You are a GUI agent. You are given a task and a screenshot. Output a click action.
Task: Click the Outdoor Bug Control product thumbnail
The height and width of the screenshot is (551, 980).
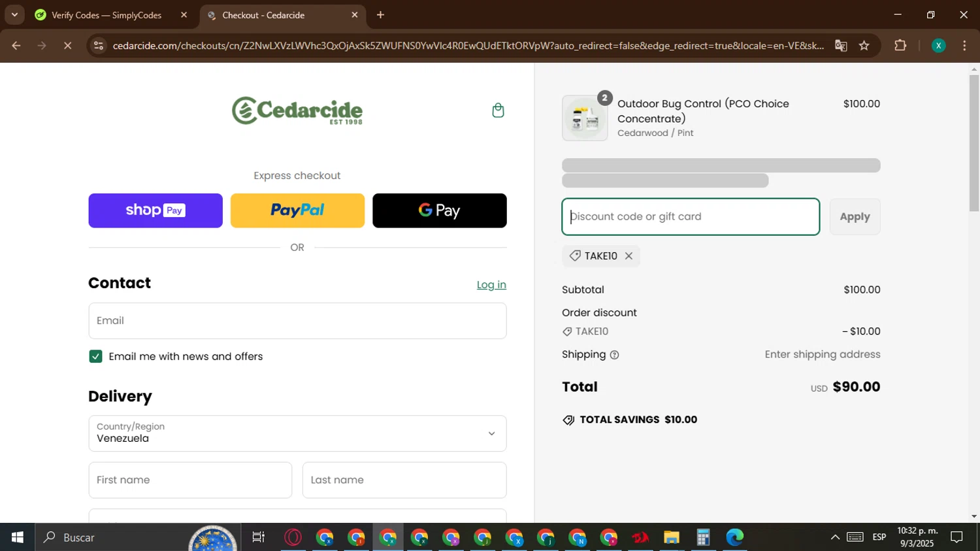click(x=585, y=118)
